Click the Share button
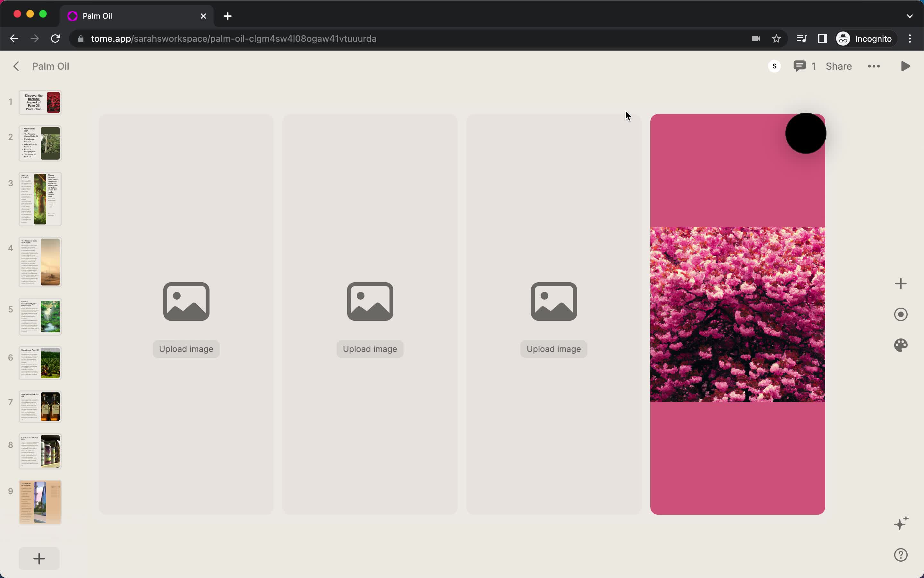Screen dimensions: 924x578 pyautogui.click(x=838, y=66)
